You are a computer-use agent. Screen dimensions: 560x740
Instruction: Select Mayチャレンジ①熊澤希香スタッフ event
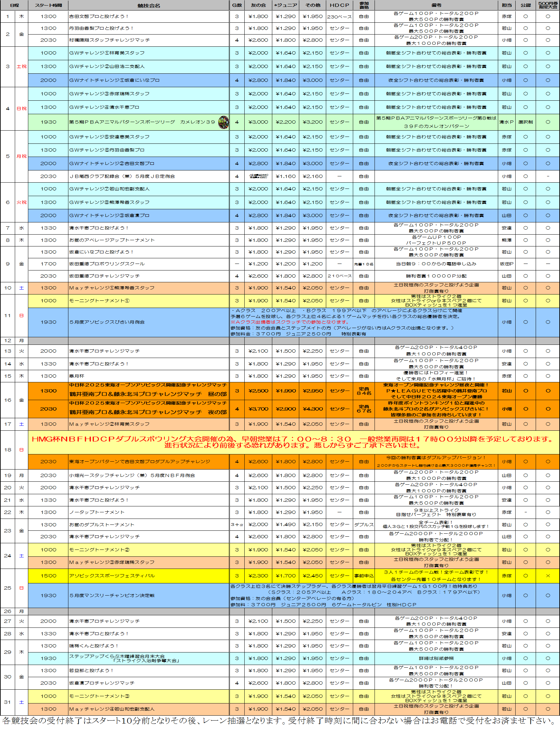click(112, 288)
